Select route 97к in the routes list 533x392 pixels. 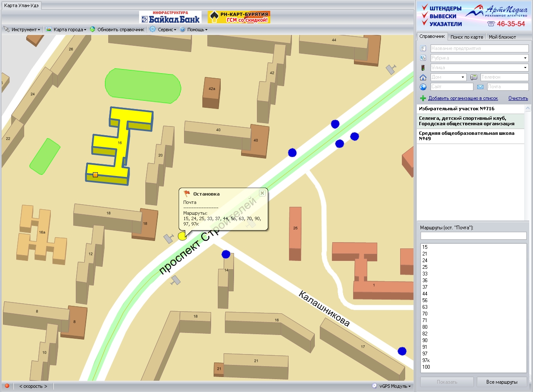tap(426, 360)
